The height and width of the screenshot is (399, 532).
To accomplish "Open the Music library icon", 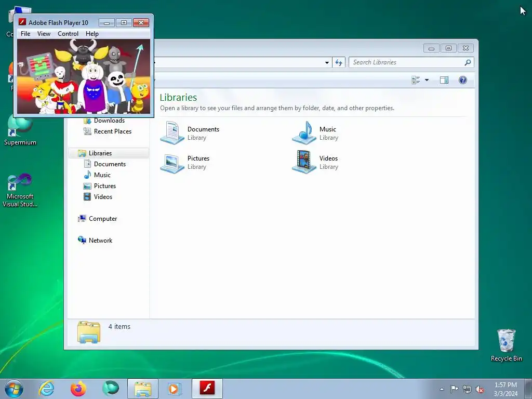I will coord(304,133).
